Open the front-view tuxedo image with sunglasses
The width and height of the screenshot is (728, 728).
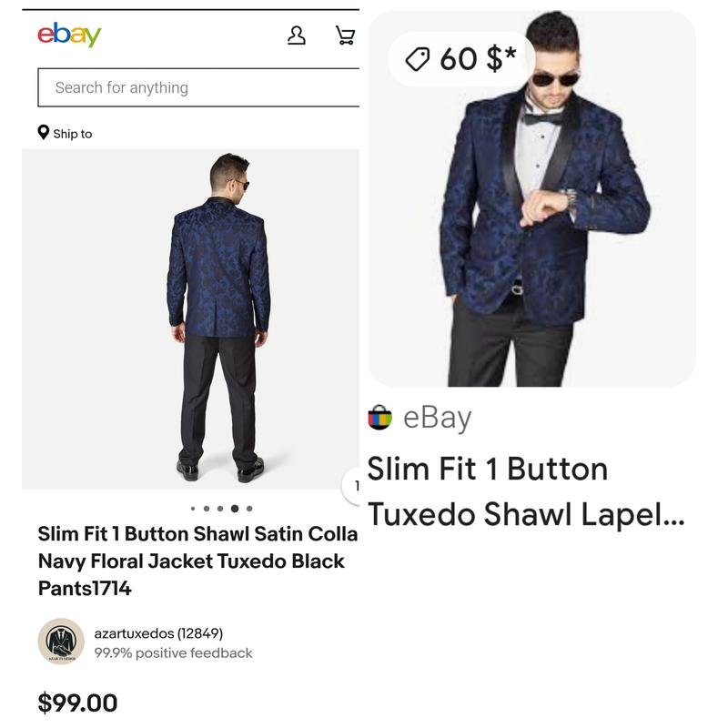click(531, 198)
